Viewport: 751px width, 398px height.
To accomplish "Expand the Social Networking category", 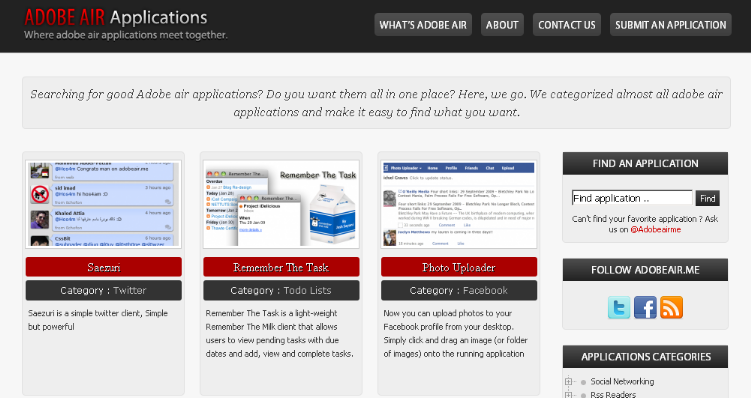I will pyautogui.click(x=568, y=382).
